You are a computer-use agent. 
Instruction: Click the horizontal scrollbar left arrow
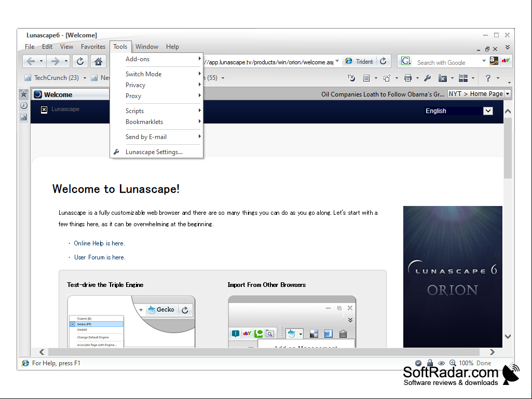42,352
